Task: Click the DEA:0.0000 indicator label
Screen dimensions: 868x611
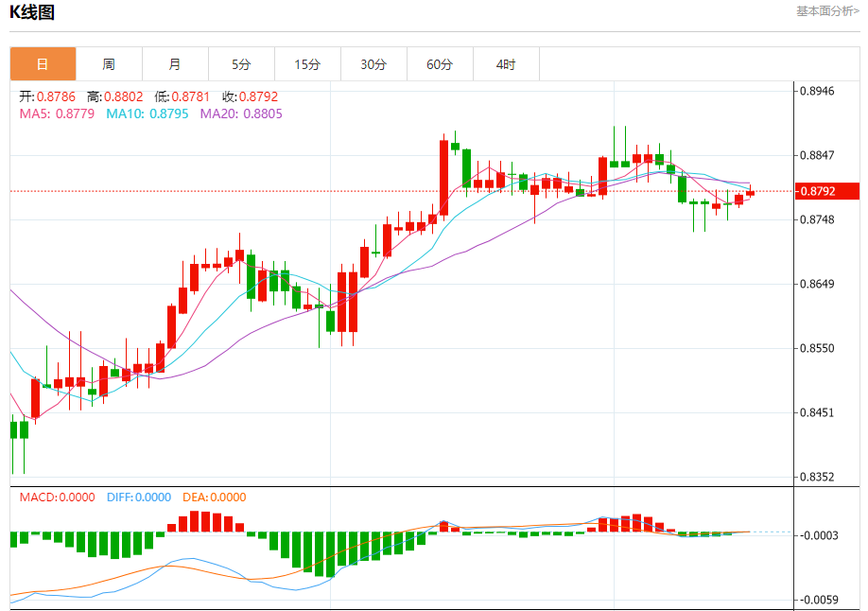Action: pyautogui.click(x=215, y=498)
